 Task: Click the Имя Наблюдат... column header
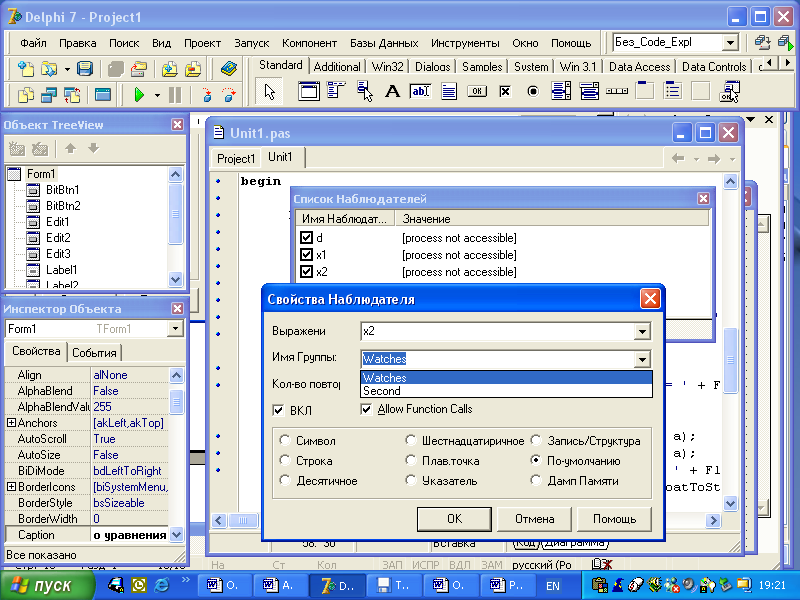point(345,219)
